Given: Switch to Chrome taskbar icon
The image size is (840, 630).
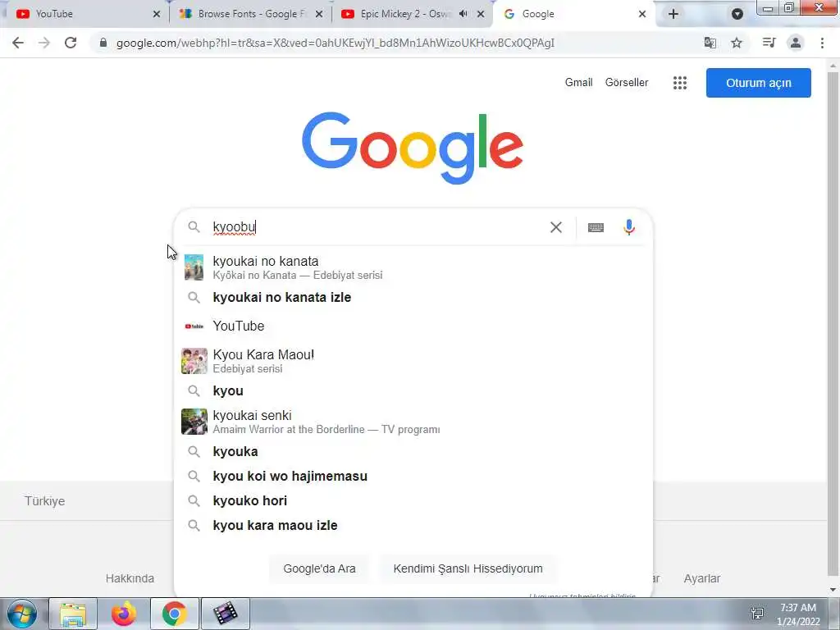Looking at the screenshot, I should [175, 614].
